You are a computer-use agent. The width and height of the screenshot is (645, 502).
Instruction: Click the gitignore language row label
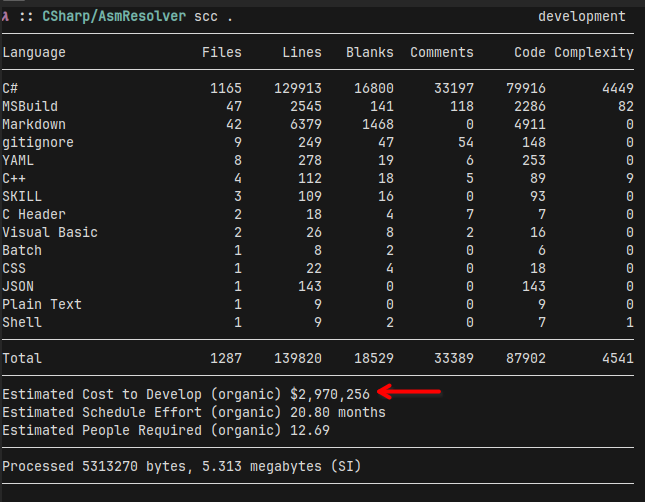38,143
